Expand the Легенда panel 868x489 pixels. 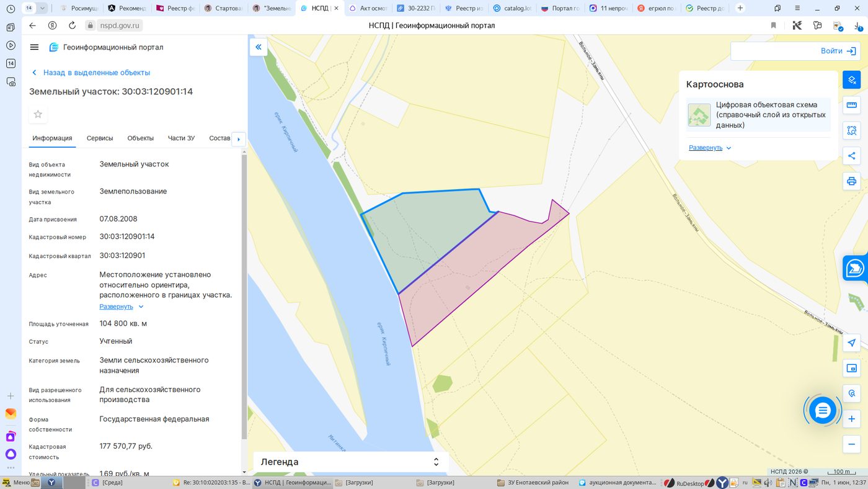pyautogui.click(x=350, y=462)
